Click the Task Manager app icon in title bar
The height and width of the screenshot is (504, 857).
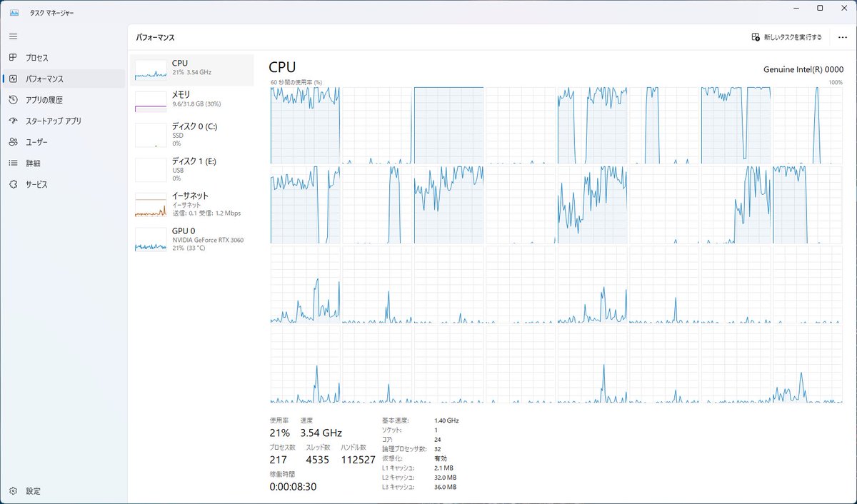(x=14, y=12)
